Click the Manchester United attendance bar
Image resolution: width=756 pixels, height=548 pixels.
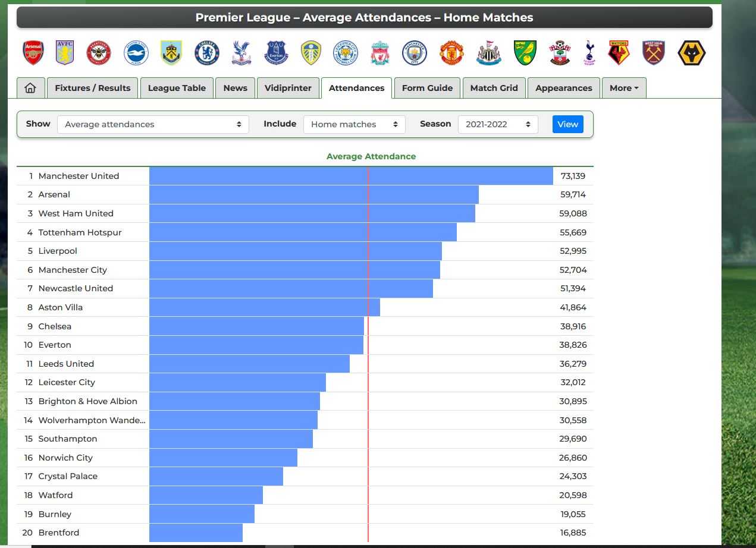[351, 176]
